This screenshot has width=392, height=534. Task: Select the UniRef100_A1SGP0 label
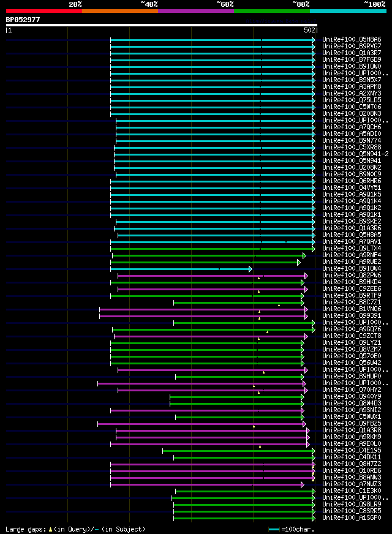(352, 517)
